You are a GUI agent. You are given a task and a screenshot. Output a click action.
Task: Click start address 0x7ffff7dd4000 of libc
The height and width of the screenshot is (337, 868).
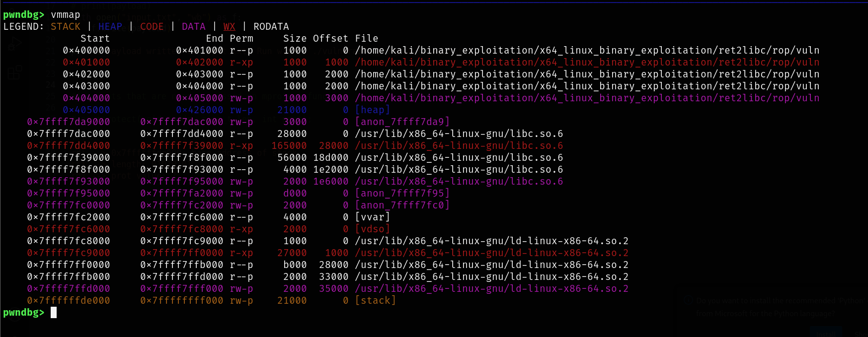(69, 146)
